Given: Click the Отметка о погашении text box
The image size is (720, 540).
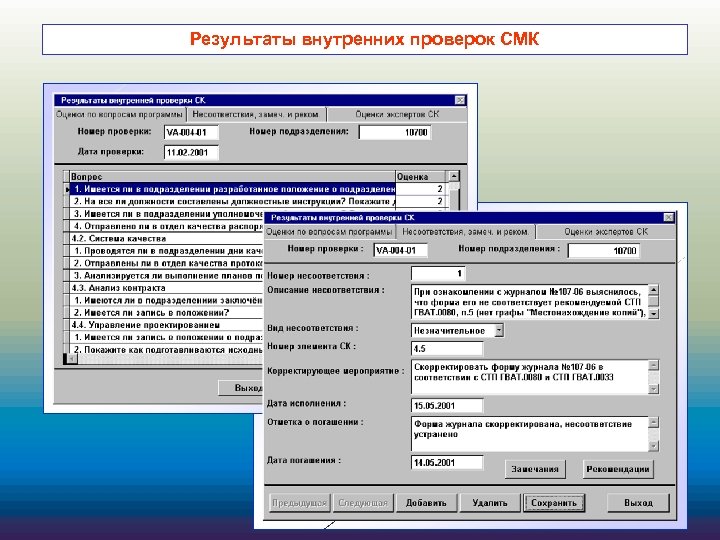Looking at the screenshot, I should (x=529, y=434).
